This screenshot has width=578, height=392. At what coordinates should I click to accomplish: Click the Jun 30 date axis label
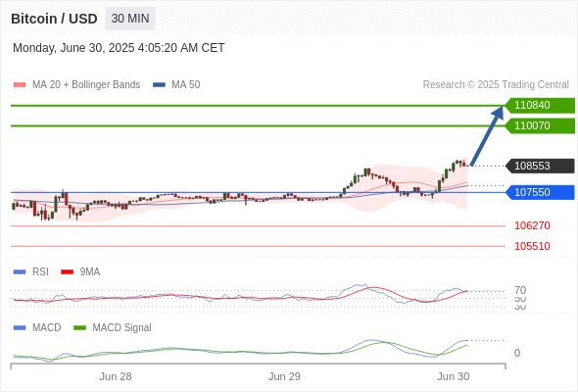[453, 376]
